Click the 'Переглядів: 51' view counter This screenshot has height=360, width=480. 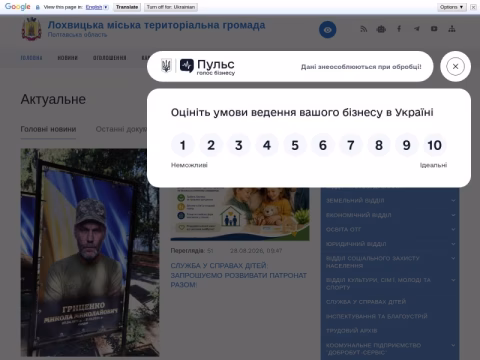tap(192, 251)
